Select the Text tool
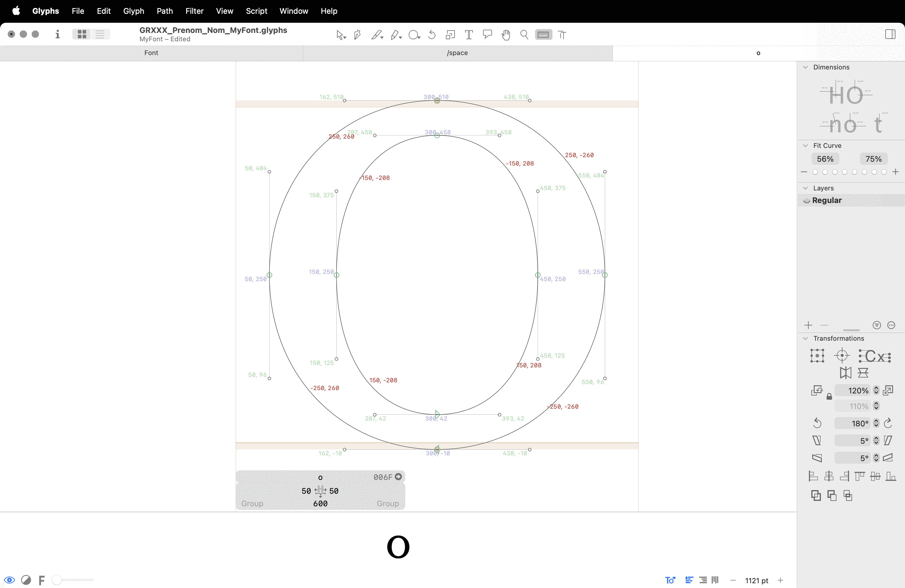 (x=469, y=35)
